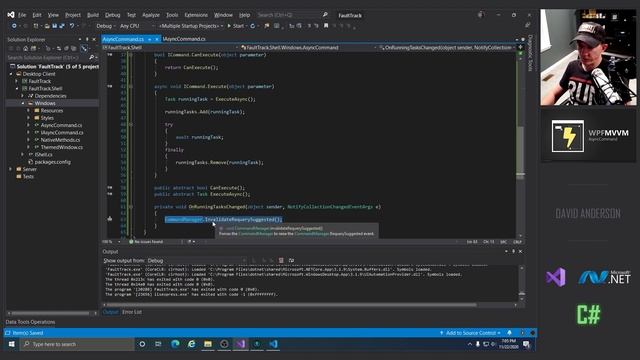Open Visual Studio Code from the taskbar

pyautogui.click(x=273, y=344)
